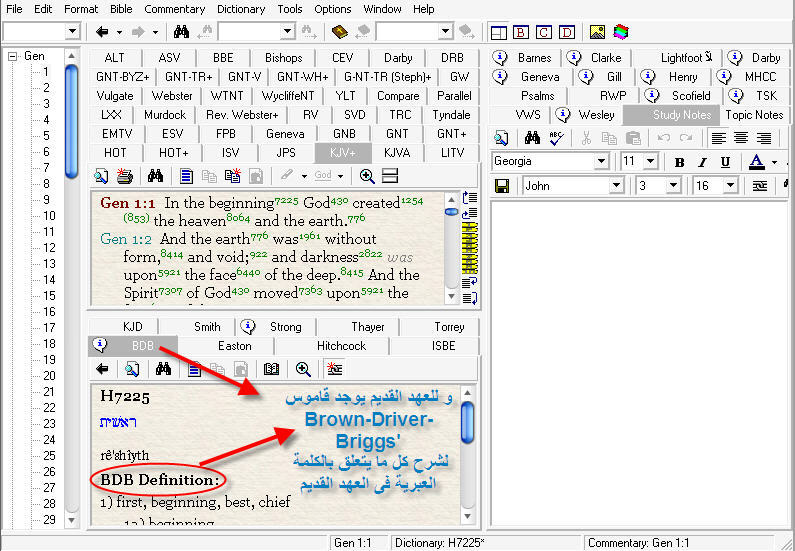Click the Bible pane scrollbar down arrow

click(x=450, y=296)
